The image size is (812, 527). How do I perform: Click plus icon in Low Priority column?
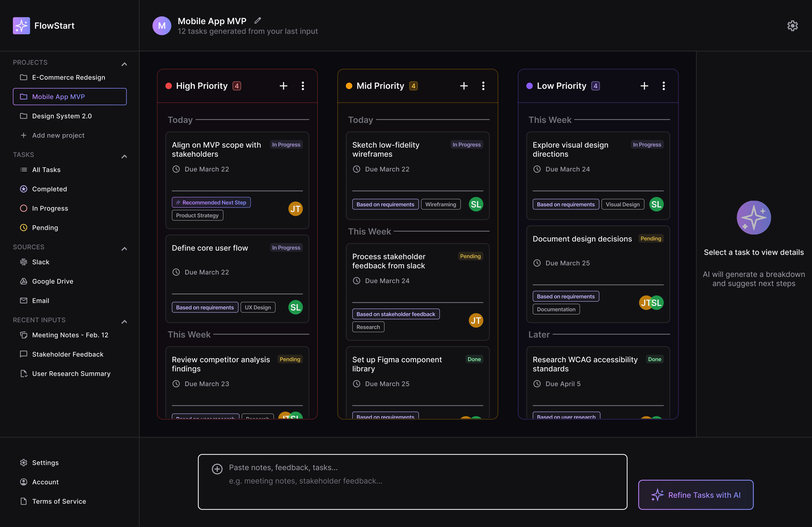(644, 86)
